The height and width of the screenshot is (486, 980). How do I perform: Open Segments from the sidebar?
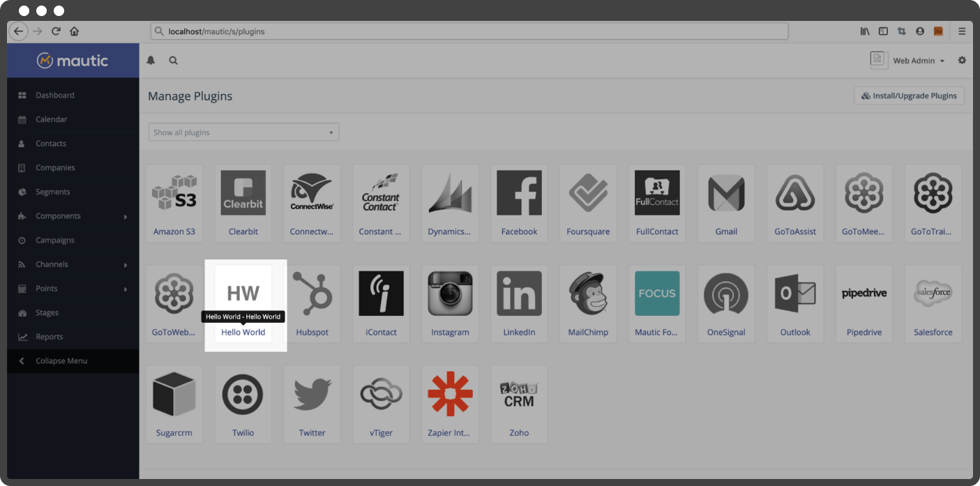click(x=73, y=192)
